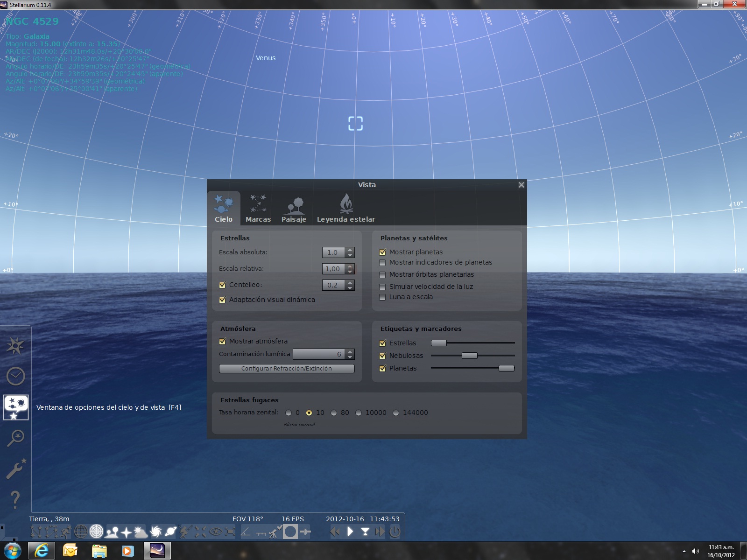This screenshot has width=747, height=560.
Task: Uncheck Estrellas labels checkbox
Action: [x=382, y=343]
